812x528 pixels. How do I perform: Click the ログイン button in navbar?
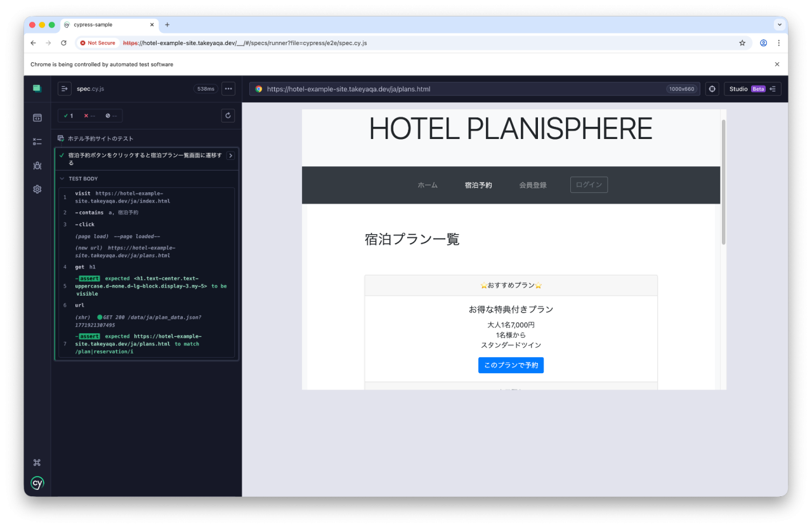point(589,185)
